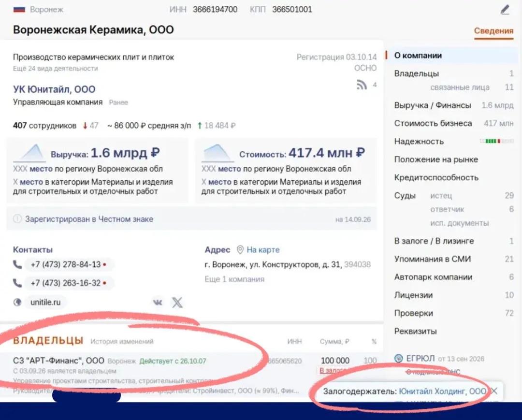This screenshot has height=420, width=522.
Task: Click phone icon beside 278-84-13 number
Action: (x=17, y=264)
